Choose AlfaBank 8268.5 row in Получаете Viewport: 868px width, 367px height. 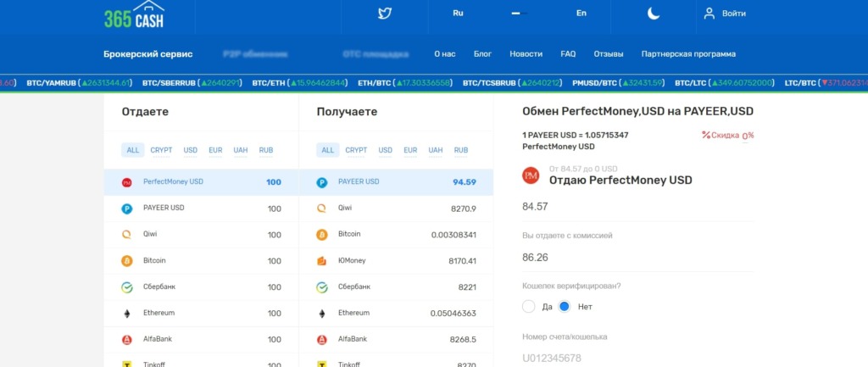click(397, 339)
